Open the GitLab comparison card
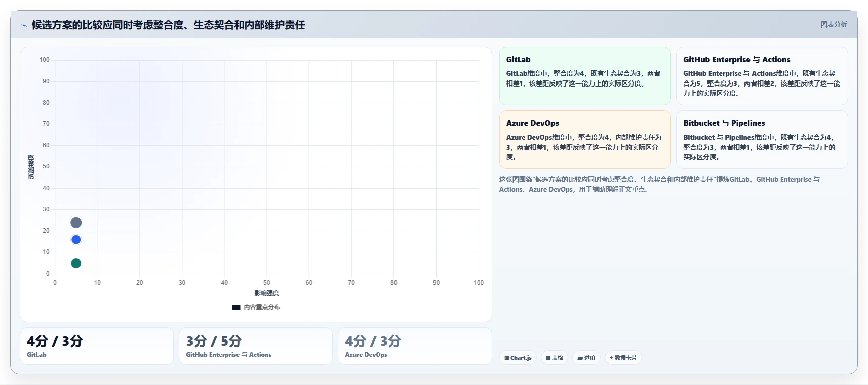Image resolution: width=868 pixels, height=385 pixels. click(x=585, y=76)
